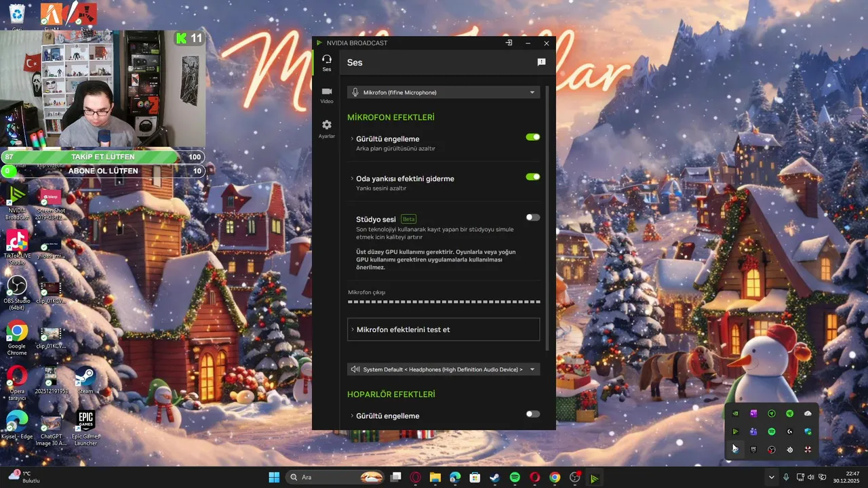Expand Mikrofon efektlerini test et section
868x488 pixels.
pos(443,329)
